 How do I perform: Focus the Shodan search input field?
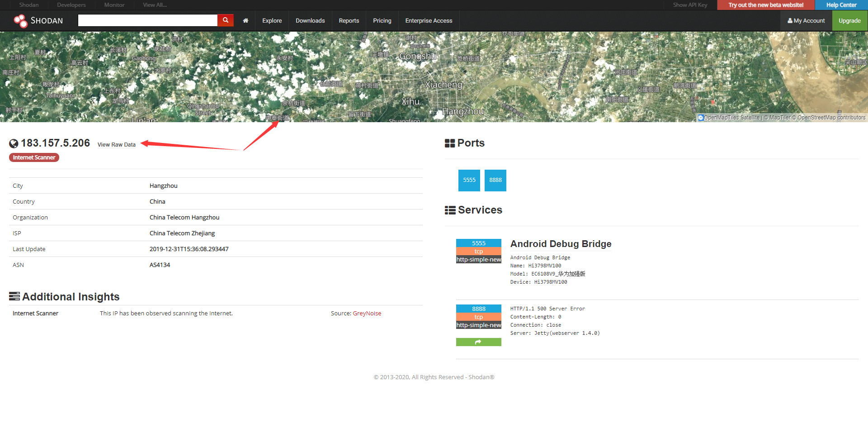point(147,20)
